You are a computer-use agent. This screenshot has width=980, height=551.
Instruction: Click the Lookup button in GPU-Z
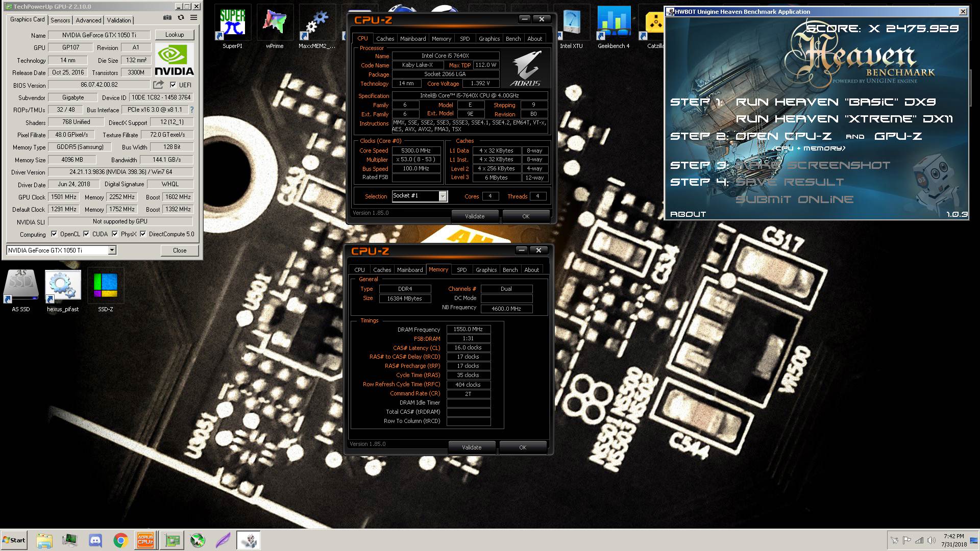(175, 35)
